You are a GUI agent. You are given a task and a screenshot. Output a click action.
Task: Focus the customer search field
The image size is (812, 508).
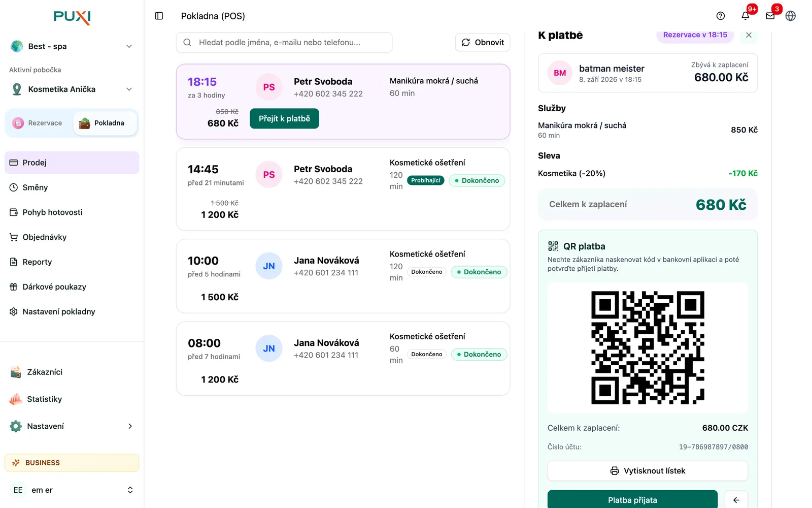[x=284, y=43]
